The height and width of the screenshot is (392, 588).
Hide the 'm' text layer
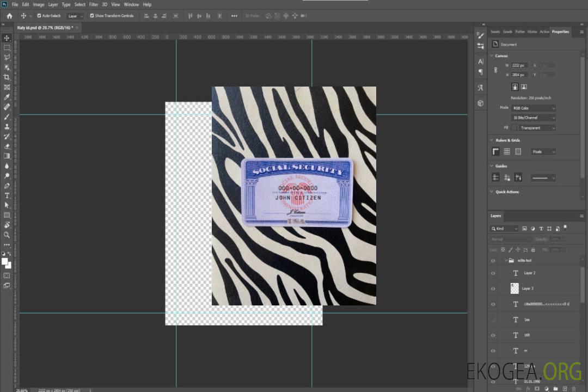click(x=493, y=351)
